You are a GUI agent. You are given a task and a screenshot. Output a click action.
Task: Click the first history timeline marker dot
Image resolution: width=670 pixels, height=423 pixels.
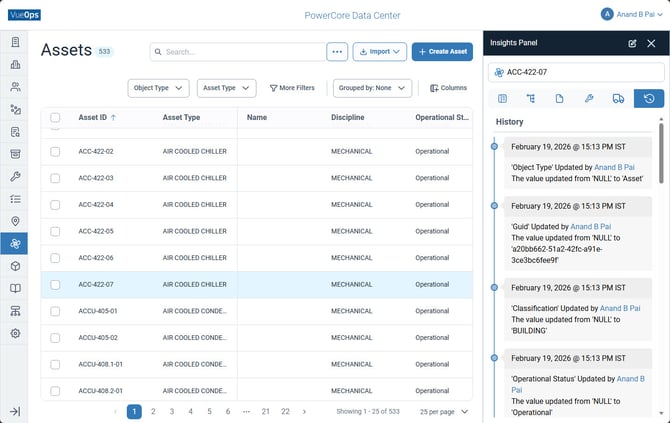(x=494, y=147)
